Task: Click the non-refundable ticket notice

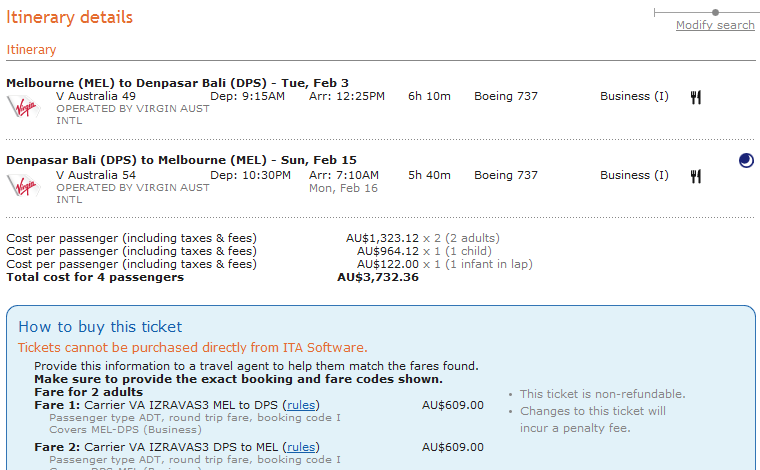Action: click(x=602, y=394)
